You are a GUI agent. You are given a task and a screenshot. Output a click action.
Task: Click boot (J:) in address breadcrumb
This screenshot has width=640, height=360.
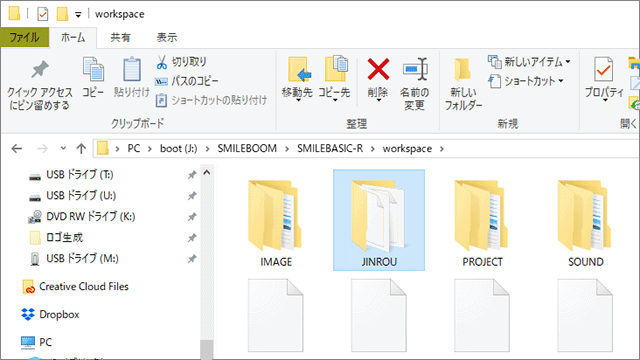178,149
